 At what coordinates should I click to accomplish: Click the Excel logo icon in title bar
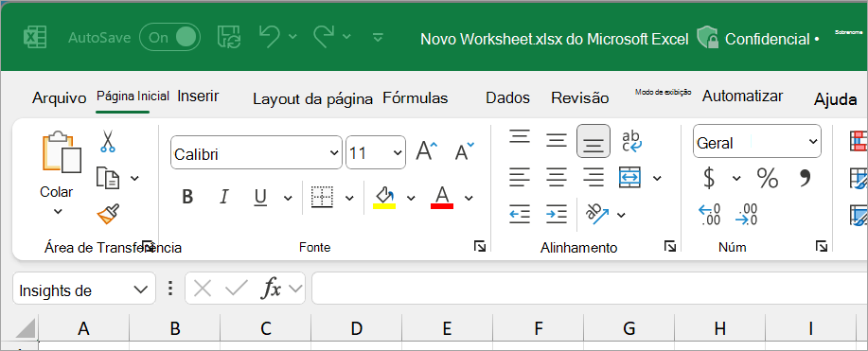click(34, 38)
